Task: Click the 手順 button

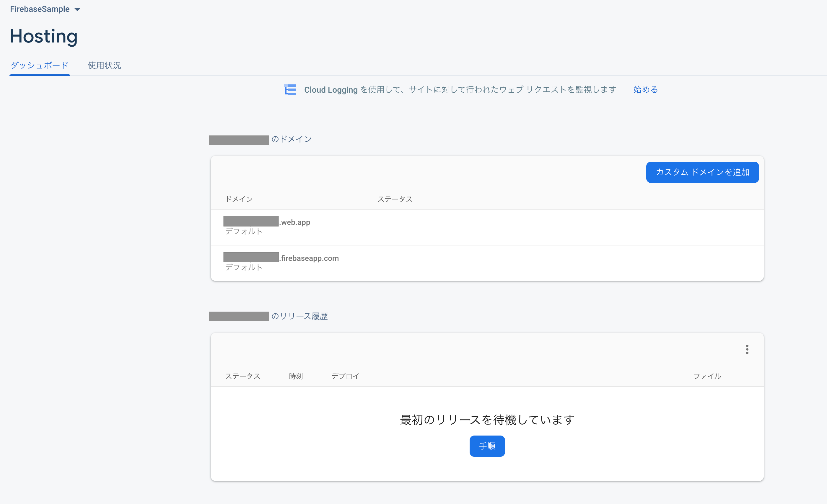Action: coord(487,446)
